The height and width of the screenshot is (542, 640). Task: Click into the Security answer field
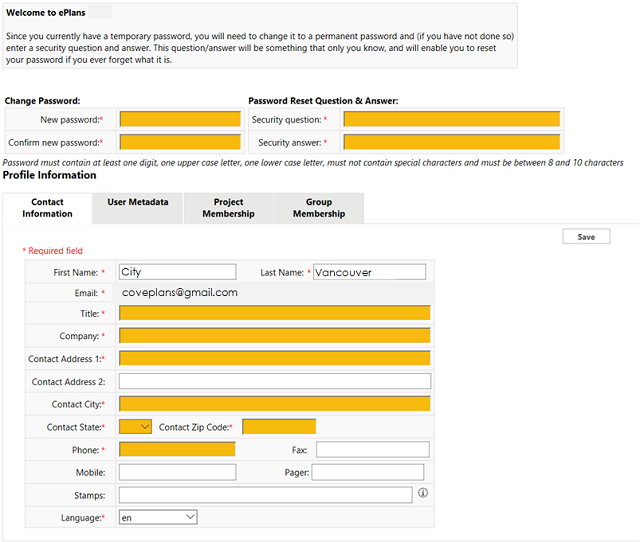click(x=451, y=142)
